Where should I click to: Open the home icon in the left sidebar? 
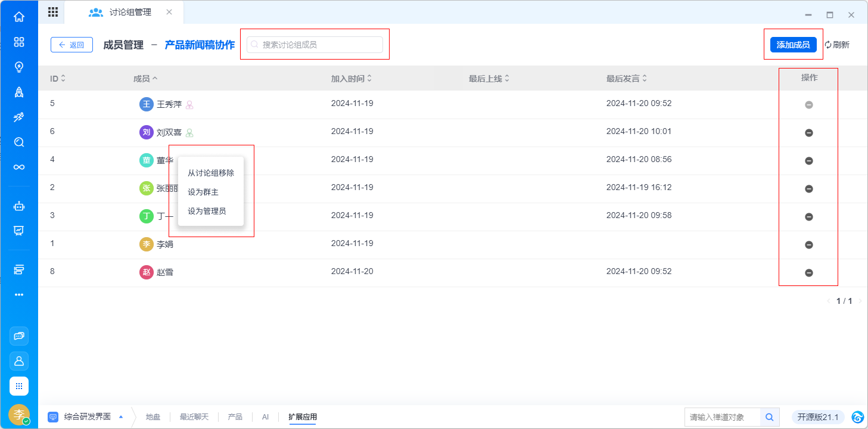coord(19,17)
